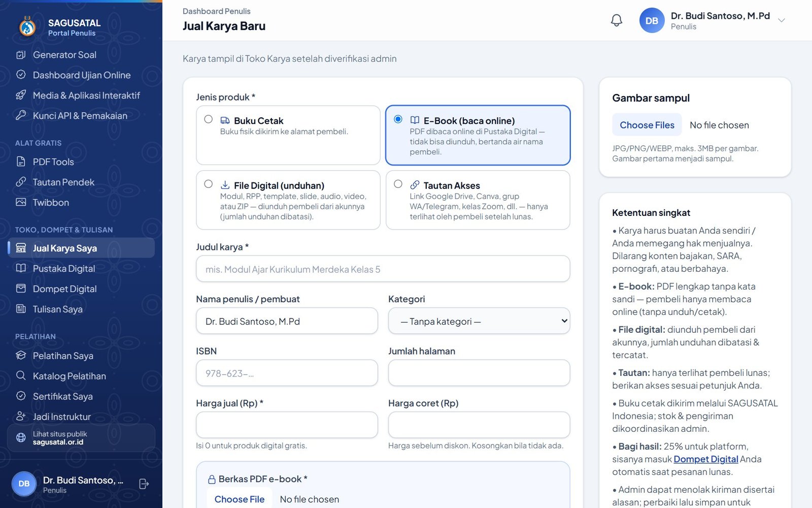This screenshot has height=508, width=812.
Task: Click the Pelatihan Saya graduation cap icon
Action: [x=21, y=356]
